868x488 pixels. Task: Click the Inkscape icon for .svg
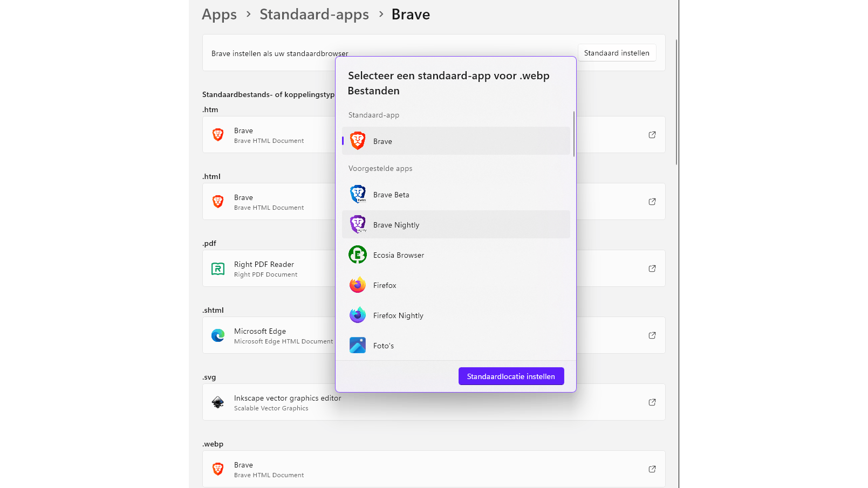[218, 402]
